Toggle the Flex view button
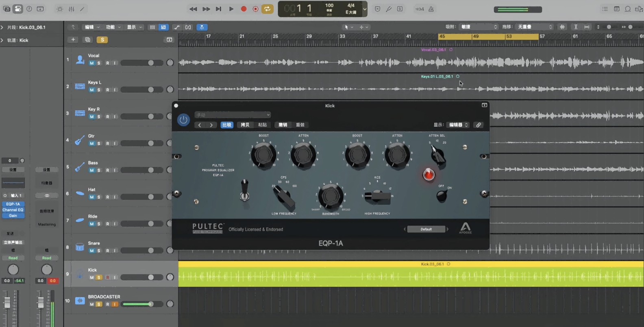644x327 pixels. point(188,27)
